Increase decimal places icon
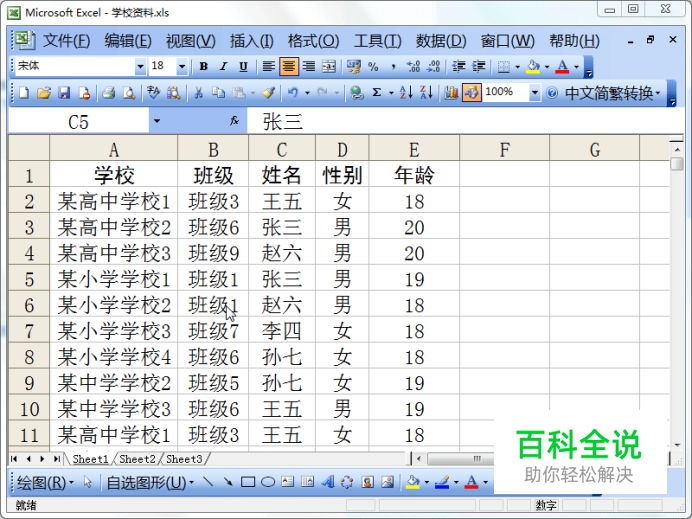Viewport: 692px width, 519px height. [413, 67]
